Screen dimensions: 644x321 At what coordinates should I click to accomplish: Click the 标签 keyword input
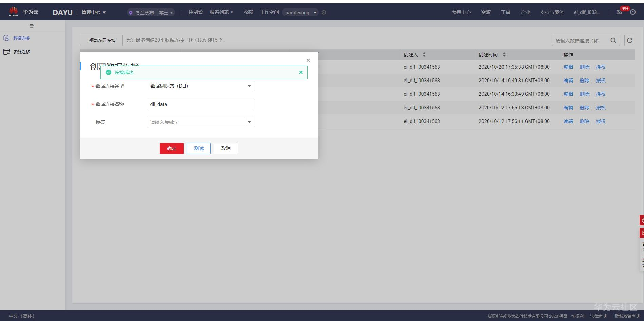point(195,122)
